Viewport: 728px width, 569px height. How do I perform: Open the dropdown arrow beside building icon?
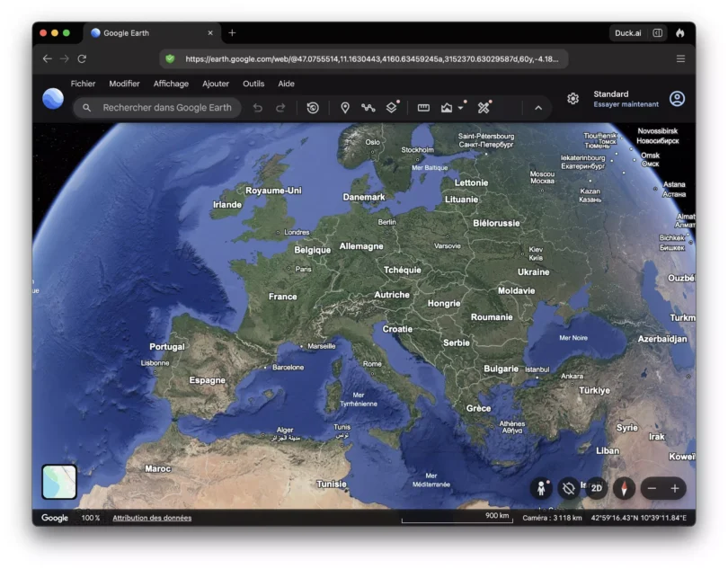tap(460, 108)
